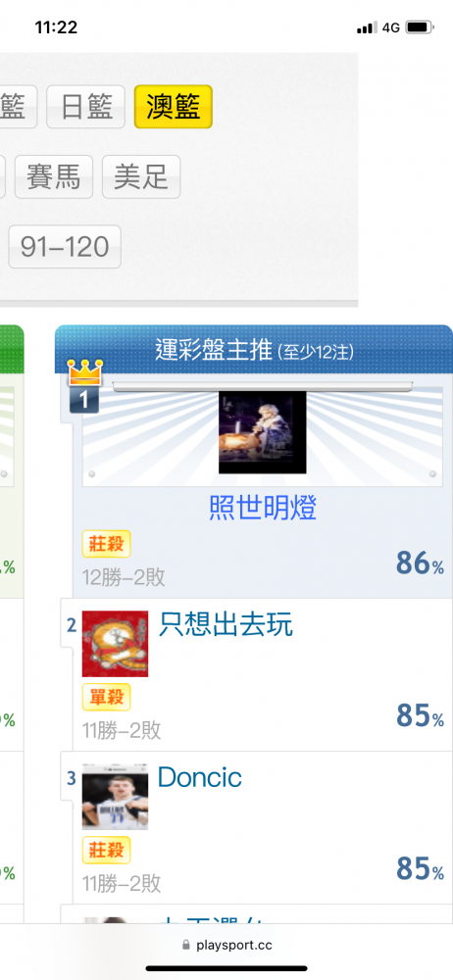453x980 pixels.
Task: Tap 照世明燈's 莊殺 badge
Action: pos(106,544)
